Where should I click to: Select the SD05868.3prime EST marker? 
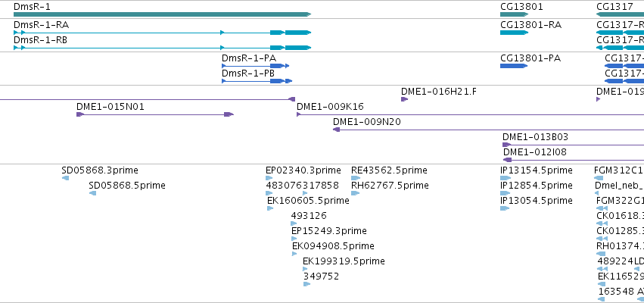click(x=65, y=178)
